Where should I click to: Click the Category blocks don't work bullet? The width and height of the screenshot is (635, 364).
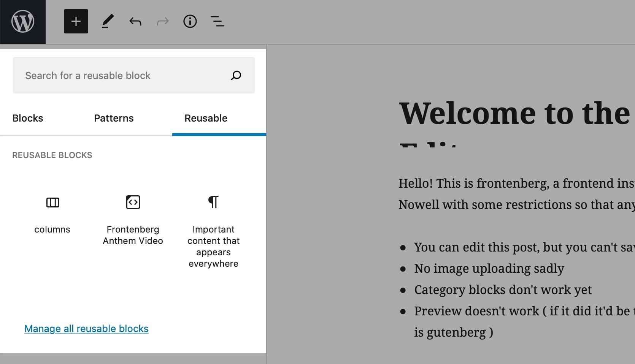(x=503, y=290)
